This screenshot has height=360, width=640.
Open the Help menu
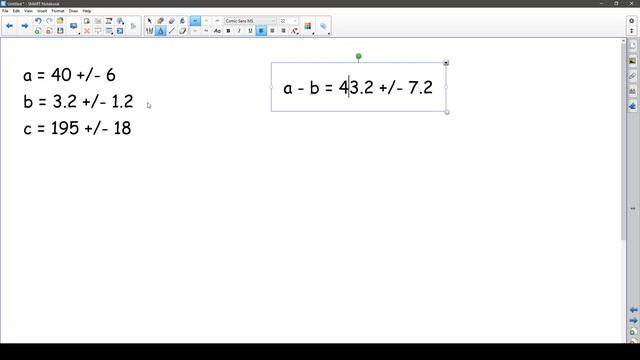pos(87,11)
